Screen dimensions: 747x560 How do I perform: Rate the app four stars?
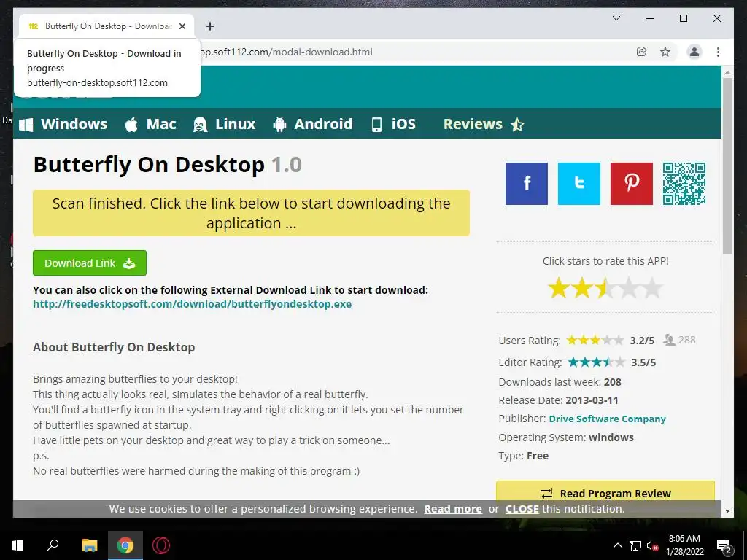pos(629,288)
